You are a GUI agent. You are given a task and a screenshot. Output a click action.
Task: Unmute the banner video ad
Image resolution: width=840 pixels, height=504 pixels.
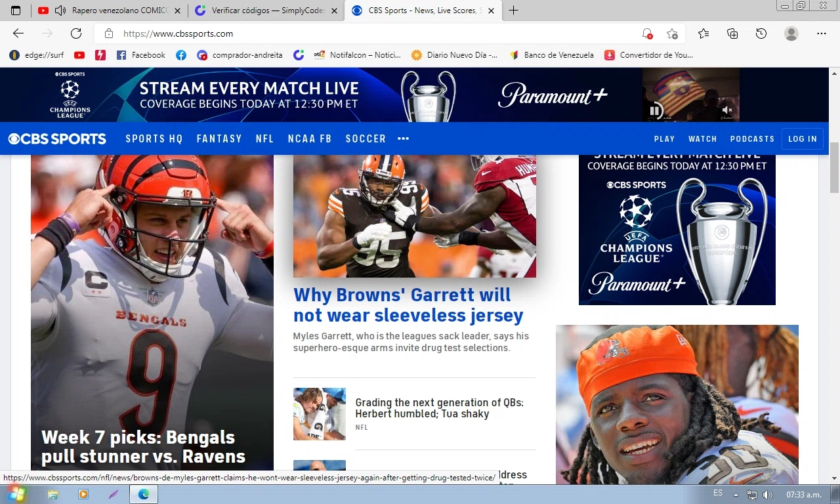(x=726, y=110)
